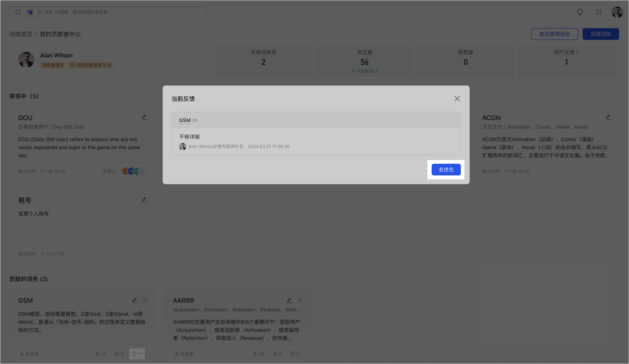Viewport: 629px width, 364px height.
Task: Click 前往管理后台 button
Action: coord(554,34)
